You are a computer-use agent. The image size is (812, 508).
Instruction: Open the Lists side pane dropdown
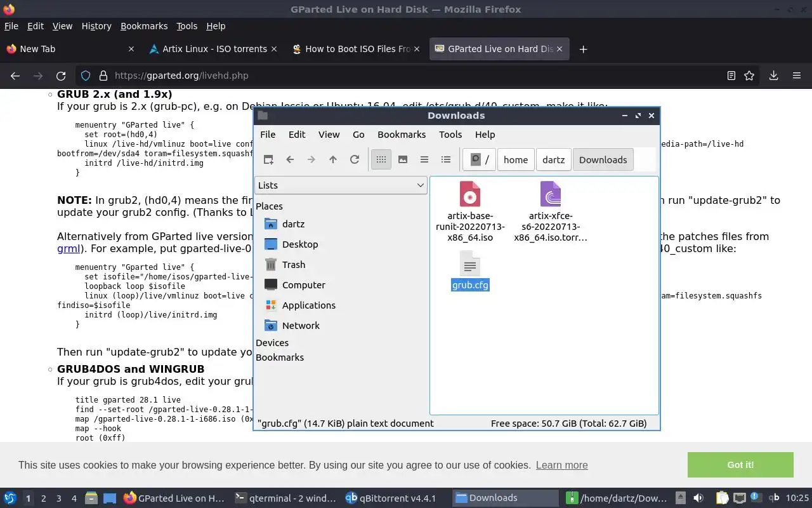(x=341, y=185)
